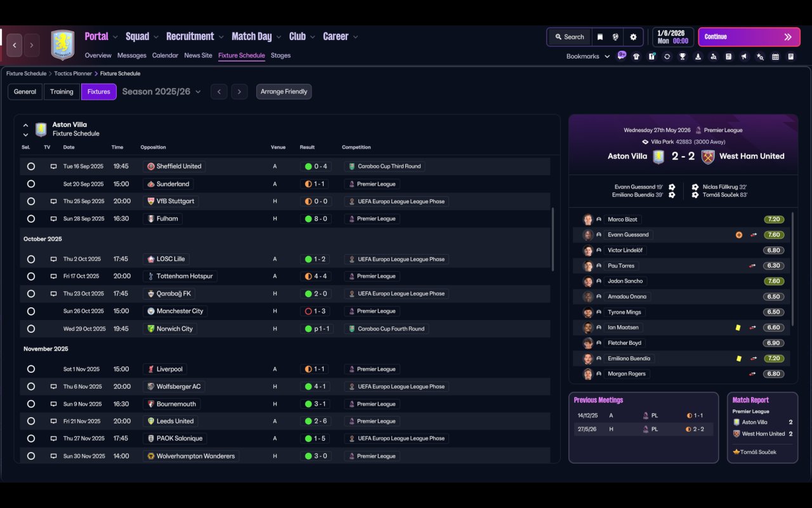Click yellow card icon beside Ian Maatsen
This screenshot has width=812, height=508.
[738, 328]
